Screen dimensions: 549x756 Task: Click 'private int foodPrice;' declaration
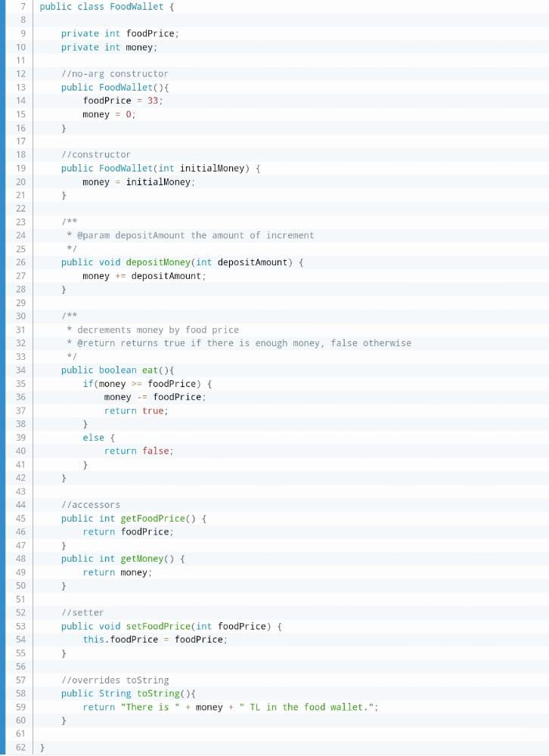click(x=119, y=33)
